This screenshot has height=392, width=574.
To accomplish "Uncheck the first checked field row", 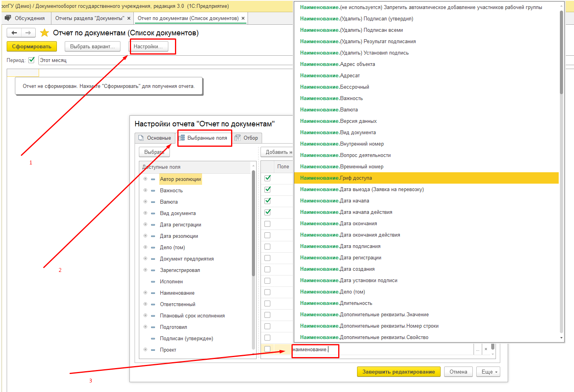I will point(268,178).
